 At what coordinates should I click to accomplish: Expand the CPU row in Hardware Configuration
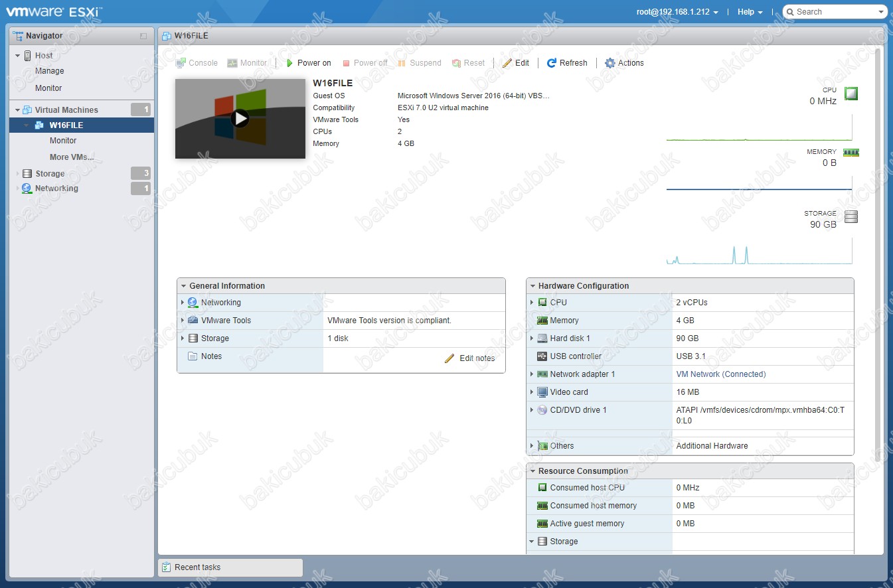point(532,303)
